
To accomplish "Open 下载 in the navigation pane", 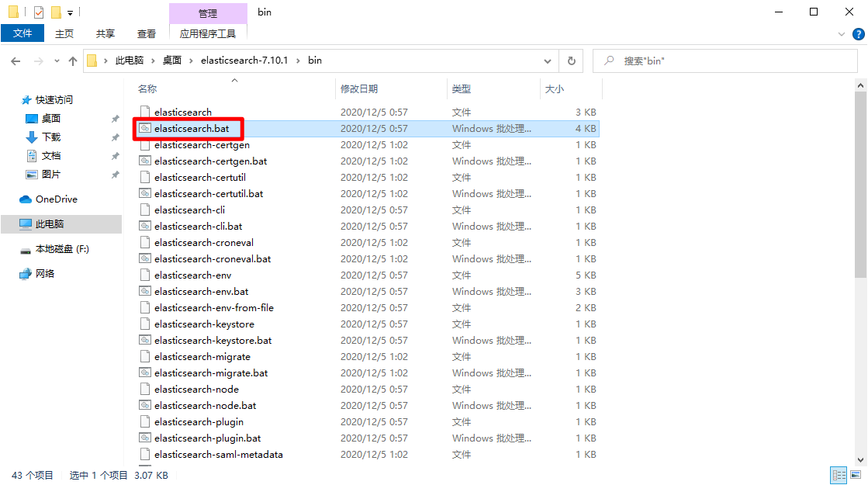I will [x=51, y=137].
